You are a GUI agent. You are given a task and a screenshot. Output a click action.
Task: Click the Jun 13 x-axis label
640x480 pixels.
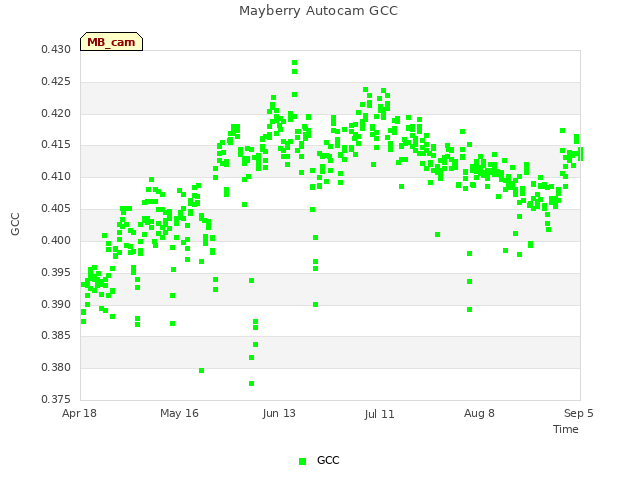click(x=279, y=413)
